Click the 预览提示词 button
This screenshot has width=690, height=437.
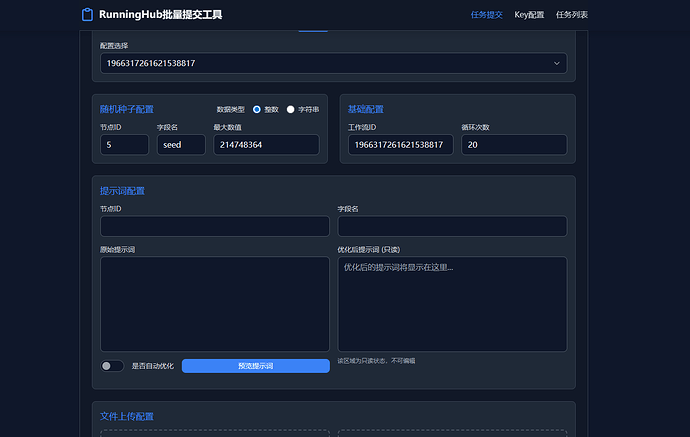tap(256, 366)
